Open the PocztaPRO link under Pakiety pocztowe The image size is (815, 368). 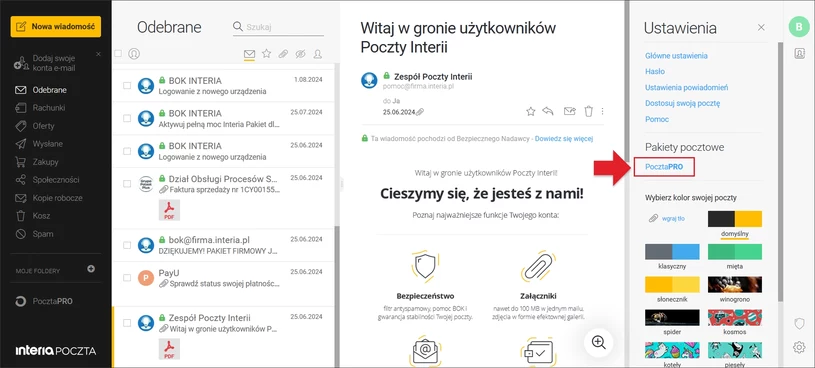664,167
